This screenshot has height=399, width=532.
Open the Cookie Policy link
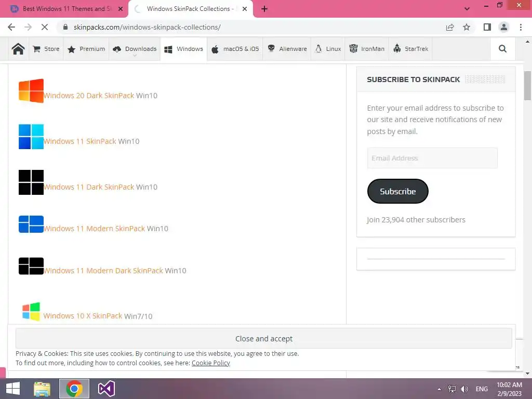pyautogui.click(x=211, y=363)
